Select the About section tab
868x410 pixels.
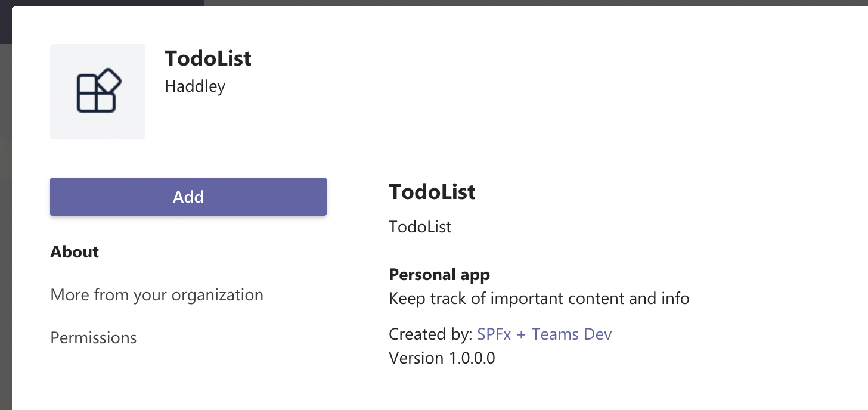[75, 252]
